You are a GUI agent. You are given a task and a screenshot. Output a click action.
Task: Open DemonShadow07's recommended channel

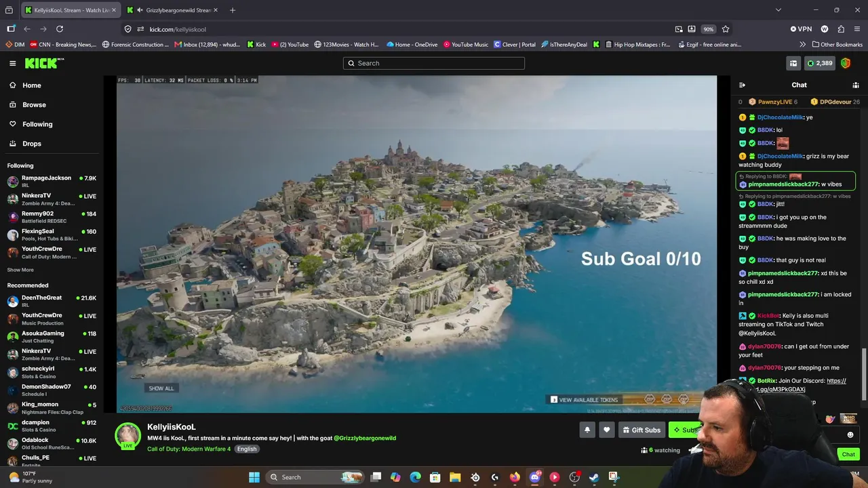pyautogui.click(x=52, y=390)
